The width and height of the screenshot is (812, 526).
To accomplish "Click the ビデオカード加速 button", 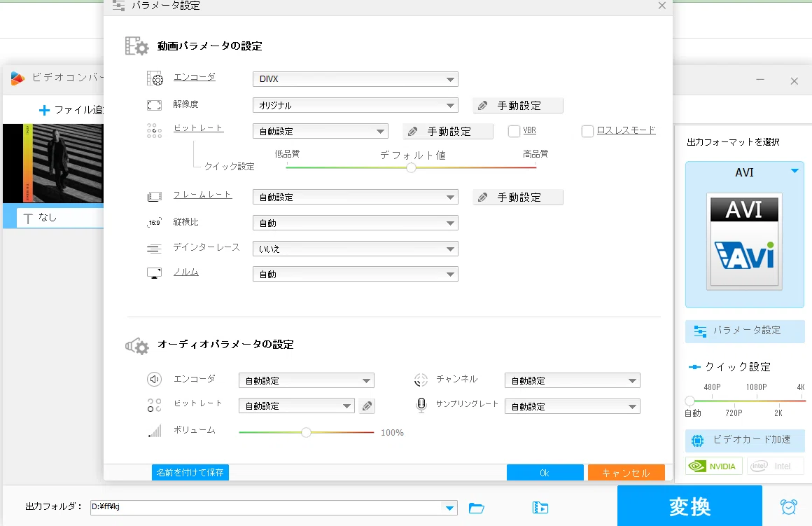I will click(745, 440).
